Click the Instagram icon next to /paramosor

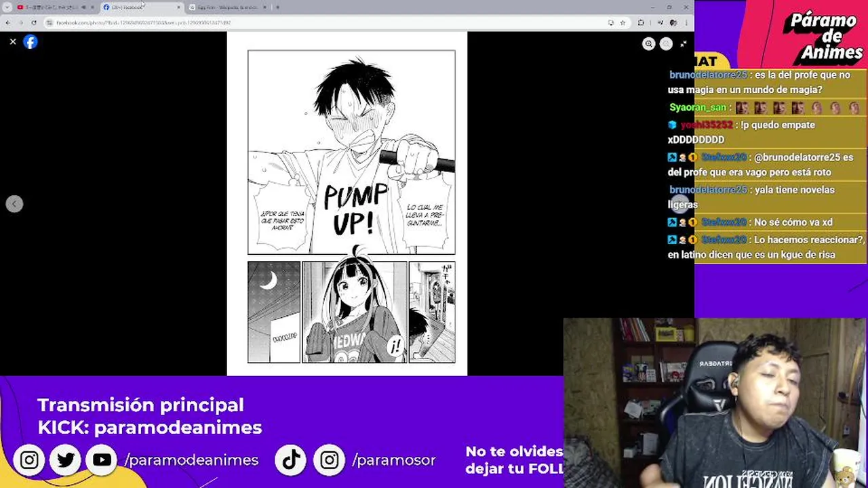[x=330, y=460]
